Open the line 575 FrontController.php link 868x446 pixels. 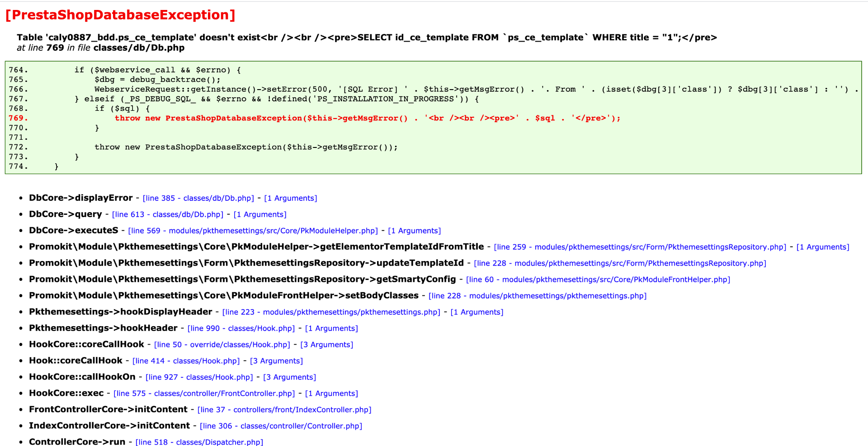click(x=204, y=394)
